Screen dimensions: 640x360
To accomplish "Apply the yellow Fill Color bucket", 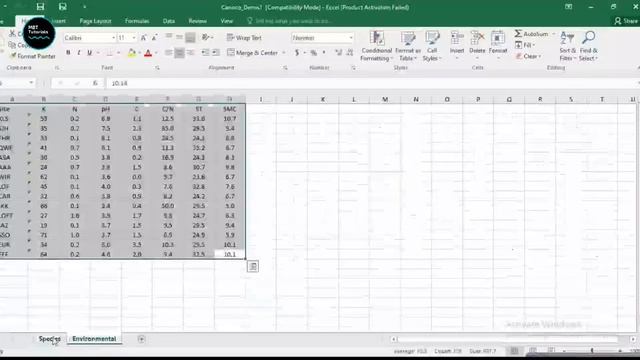I will [131, 53].
